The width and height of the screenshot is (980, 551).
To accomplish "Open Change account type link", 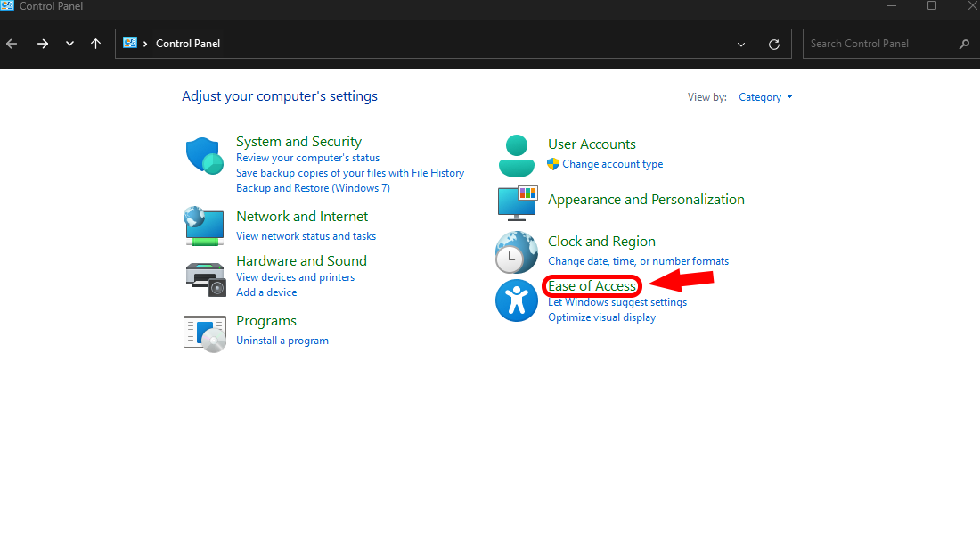I will pos(612,164).
